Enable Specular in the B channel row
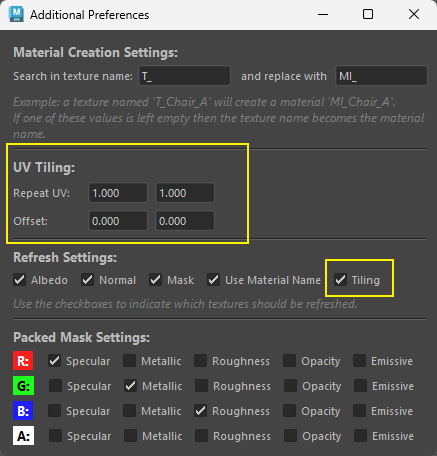437x456 pixels. pos(54,411)
